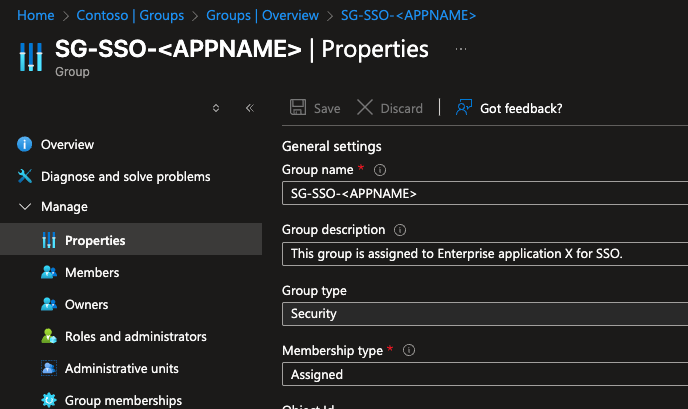This screenshot has width=688, height=409.
Task: Open the ellipsis more options menu
Action: (461, 49)
